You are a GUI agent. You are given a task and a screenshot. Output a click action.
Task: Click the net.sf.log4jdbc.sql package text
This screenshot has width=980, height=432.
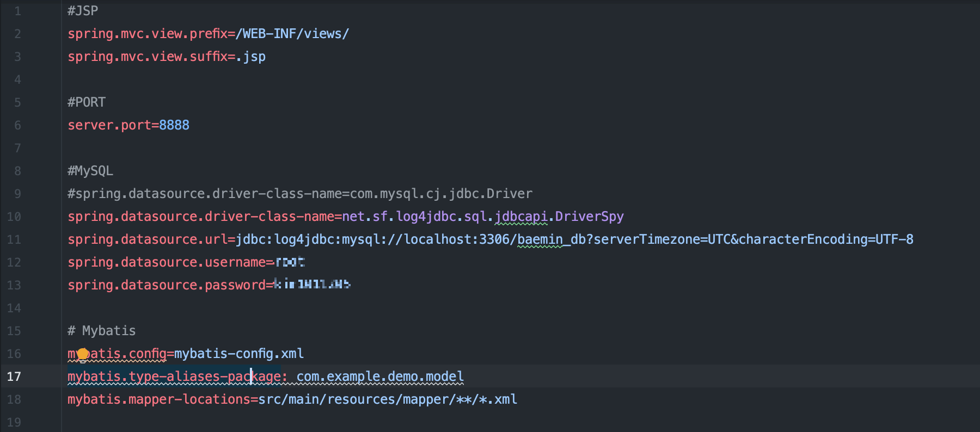[x=414, y=217]
